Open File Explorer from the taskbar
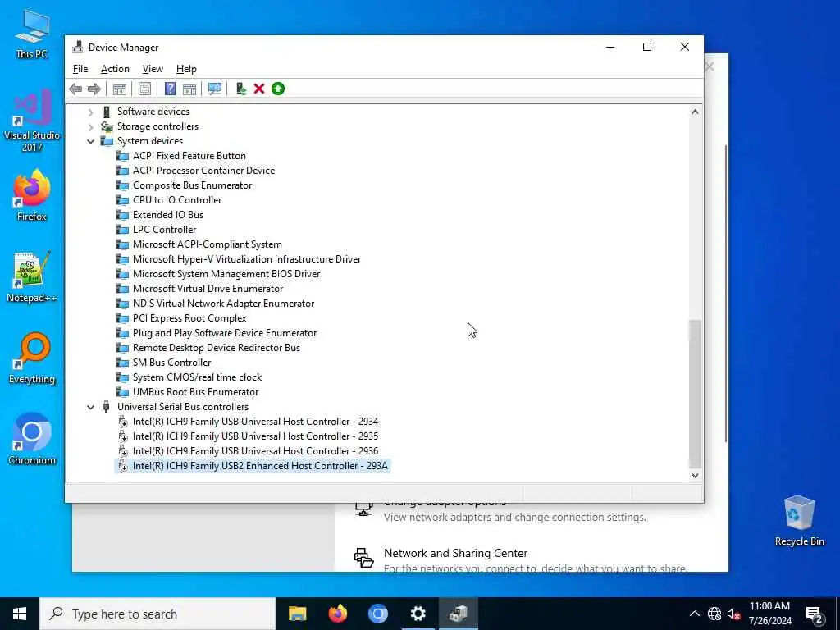Image resolution: width=840 pixels, height=630 pixels. (297, 614)
